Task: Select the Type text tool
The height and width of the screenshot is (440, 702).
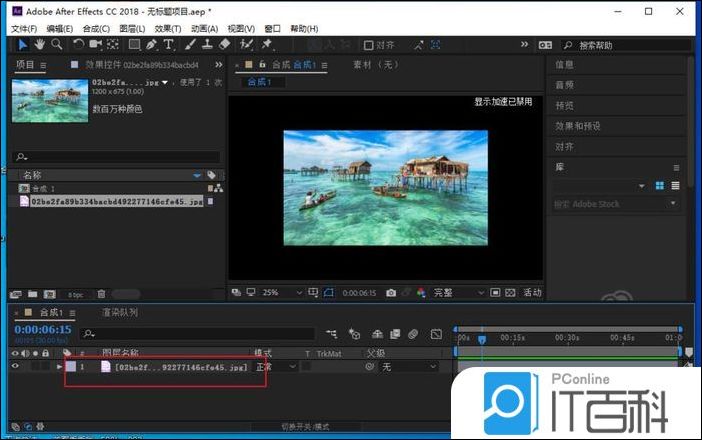Action: (x=168, y=44)
